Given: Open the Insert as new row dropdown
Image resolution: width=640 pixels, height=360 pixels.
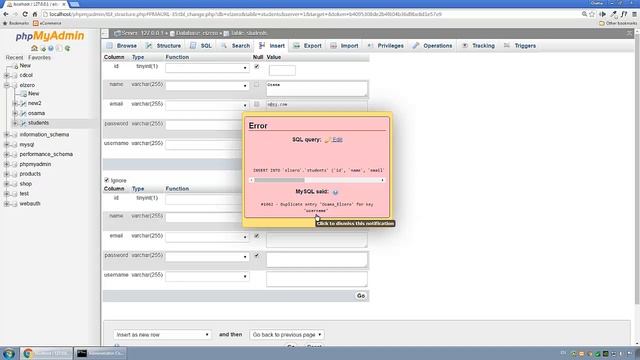Looking at the screenshot, I should click(x=162, y=335).
